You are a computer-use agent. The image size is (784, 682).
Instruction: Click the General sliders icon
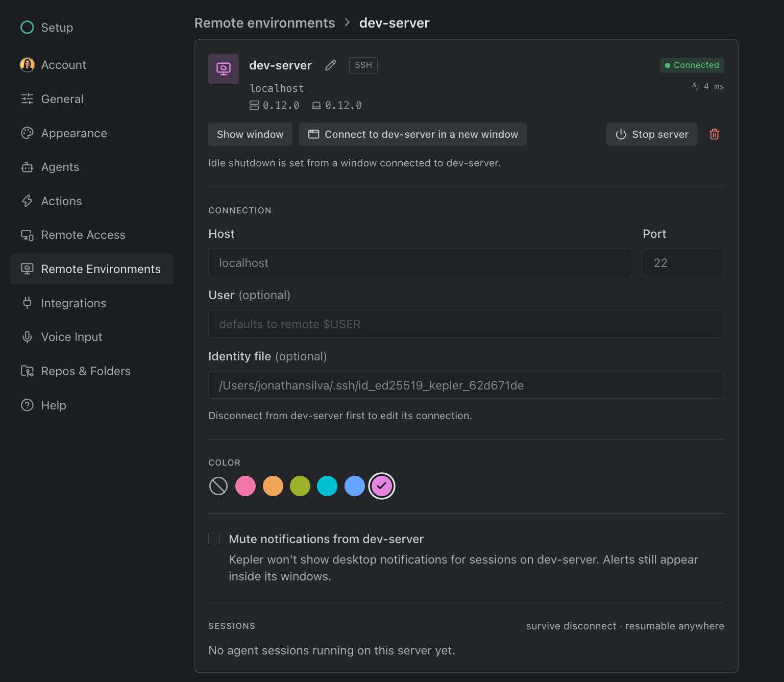pyautogui.click(x=27, y=99)
